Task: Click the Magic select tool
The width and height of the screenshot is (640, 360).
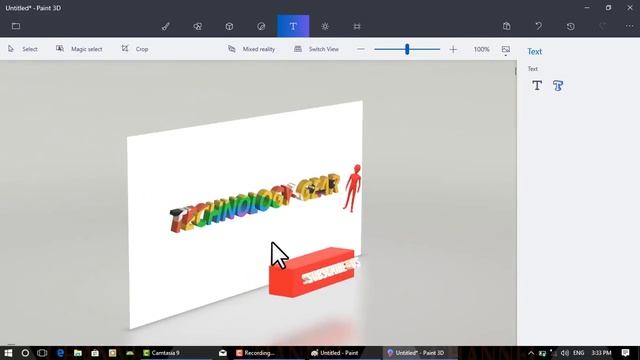Action: [79, 49]
